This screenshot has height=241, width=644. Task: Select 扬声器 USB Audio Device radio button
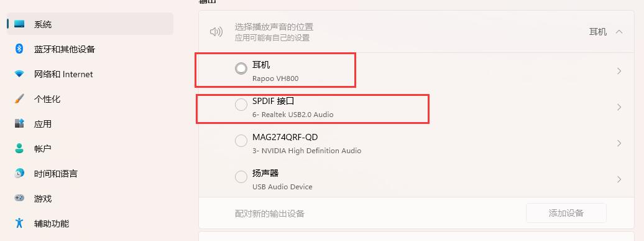coord(241,177)
